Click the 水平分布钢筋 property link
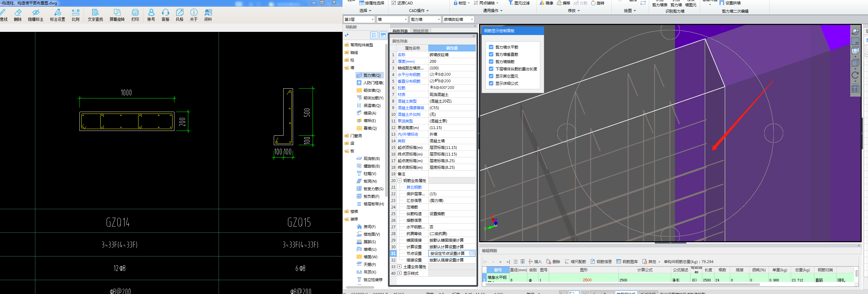 point(409,74)
